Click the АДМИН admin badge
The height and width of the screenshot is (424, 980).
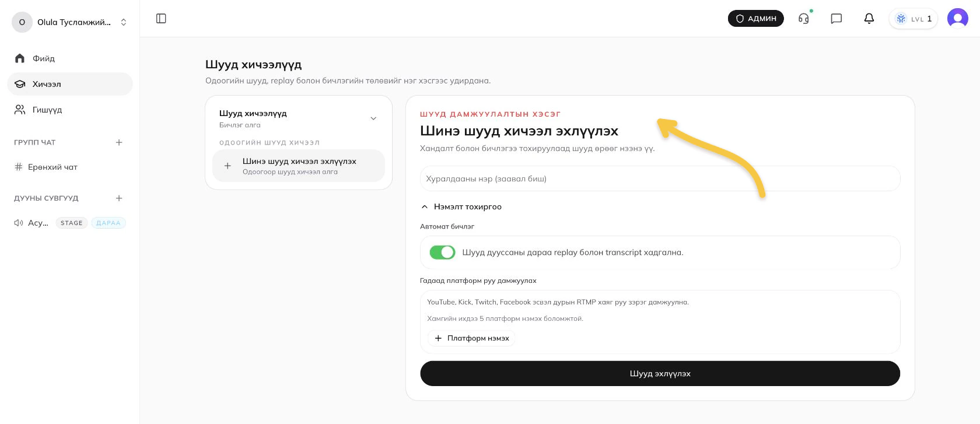[x=756, y=19]
